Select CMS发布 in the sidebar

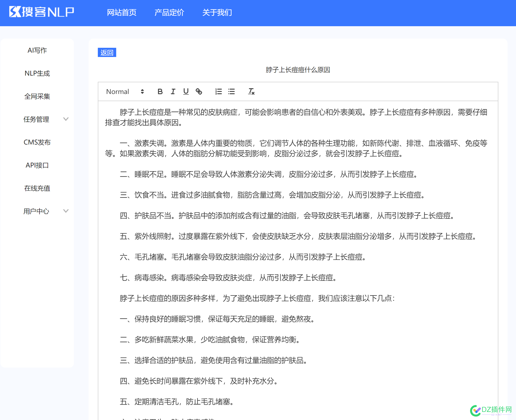(37, 142)
